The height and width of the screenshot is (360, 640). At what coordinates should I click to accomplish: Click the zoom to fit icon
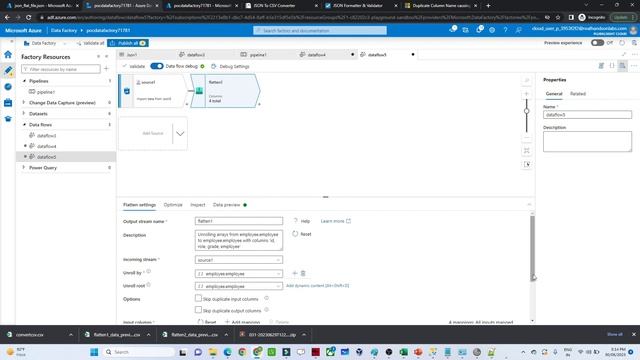(527, 151)
